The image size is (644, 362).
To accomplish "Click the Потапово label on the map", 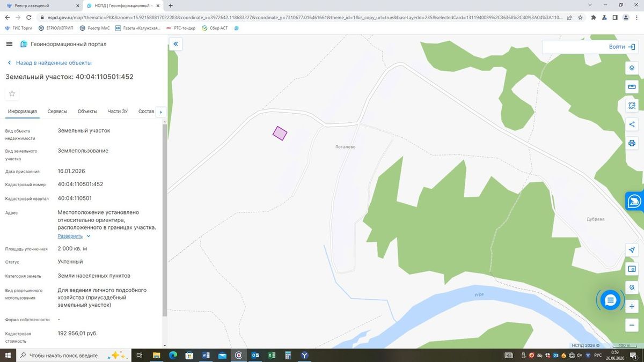I will pos(345,147).
